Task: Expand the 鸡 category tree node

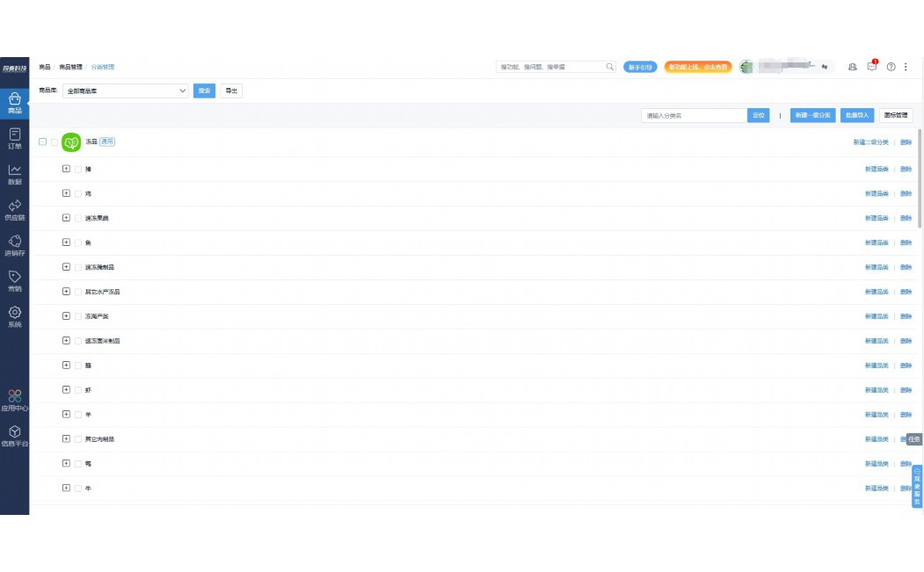Action: [x=66, y=193]
